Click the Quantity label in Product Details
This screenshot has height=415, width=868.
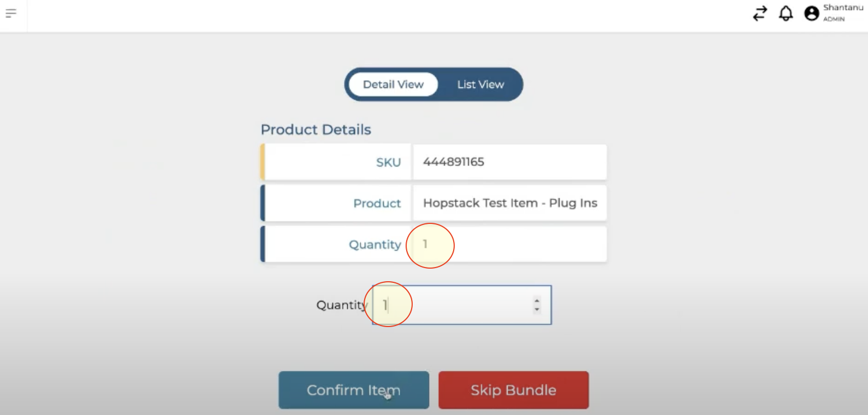coord(374,245)
